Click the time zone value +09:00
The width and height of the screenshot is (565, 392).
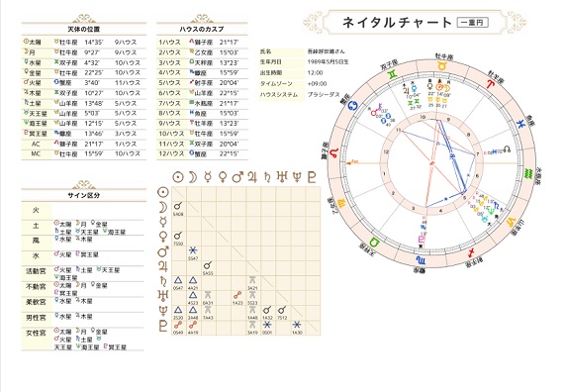[x=317, y=84]
